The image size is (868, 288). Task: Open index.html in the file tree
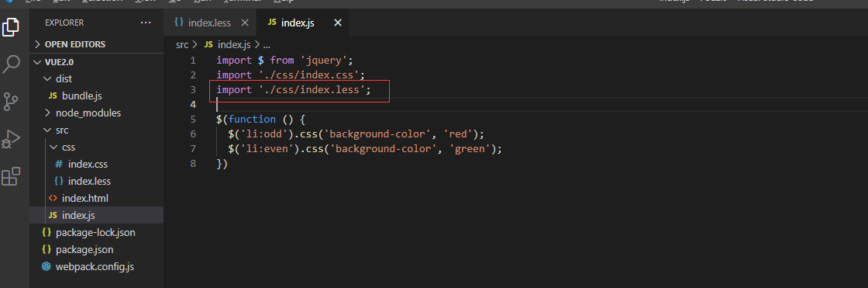pyautogui.click(x=96, y=198)
